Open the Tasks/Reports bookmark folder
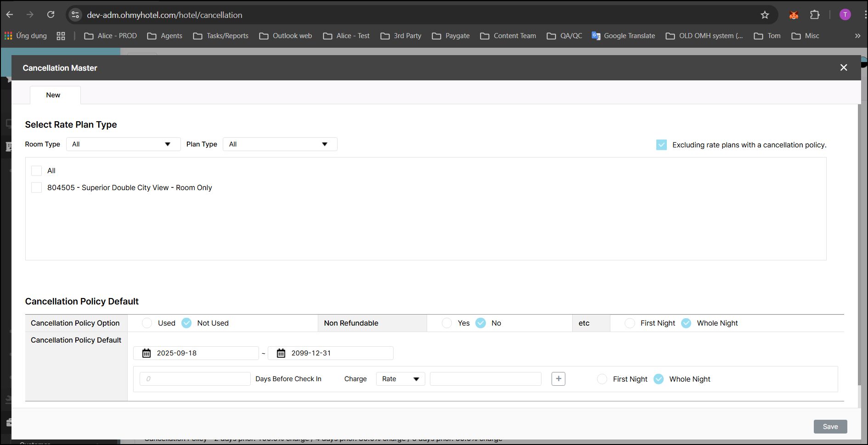 click(x=221, y=36)
